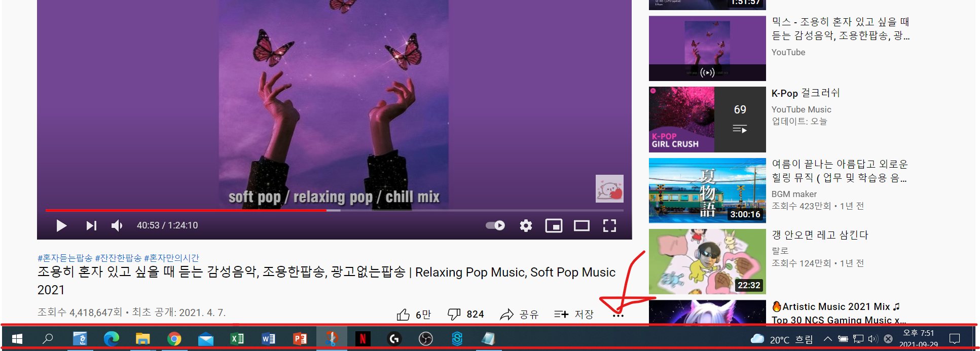980x351 pixels.
Task: Launch Word from taskbar
Action: [x=268, y=338]
